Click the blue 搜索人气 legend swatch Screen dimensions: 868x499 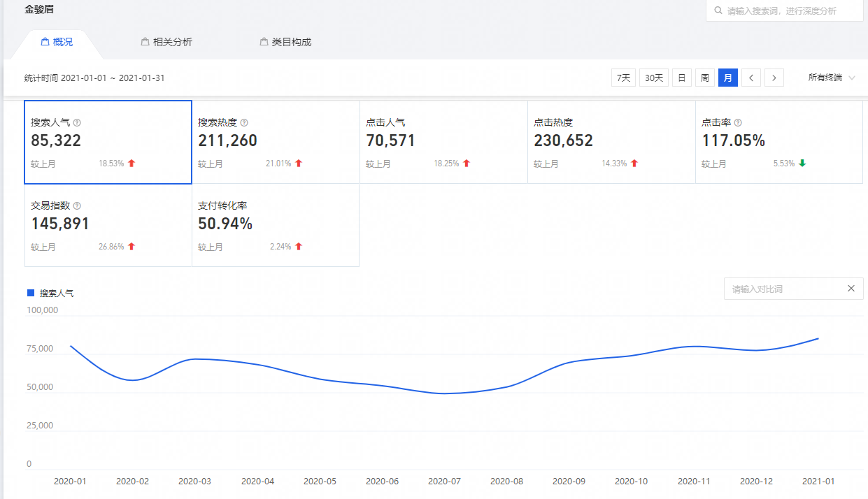(31, 293)
